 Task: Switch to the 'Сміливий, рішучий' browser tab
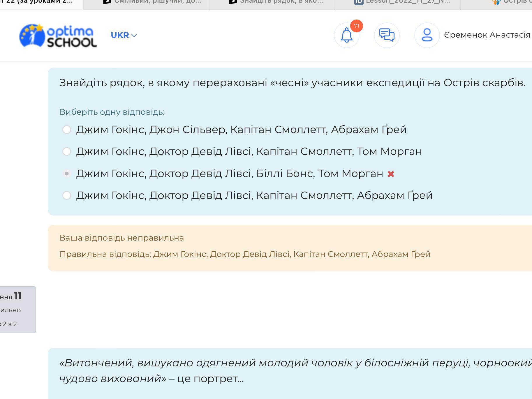point(157,2)
